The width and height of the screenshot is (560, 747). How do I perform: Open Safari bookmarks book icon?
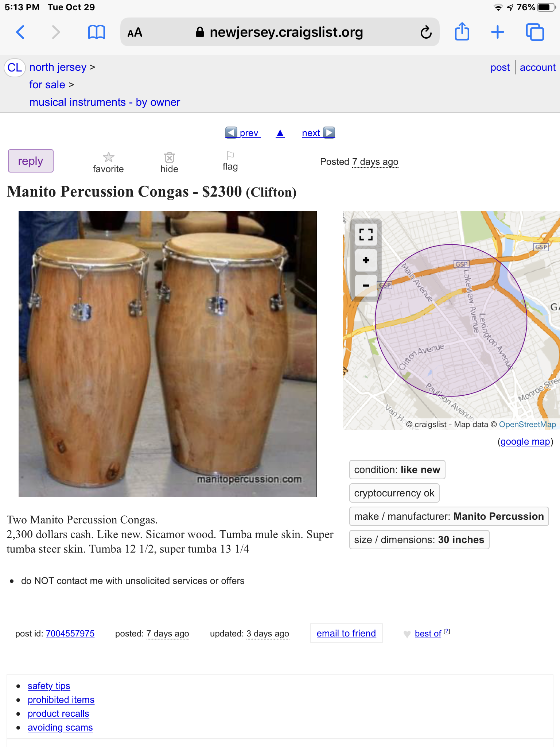(x=97, y=32)
